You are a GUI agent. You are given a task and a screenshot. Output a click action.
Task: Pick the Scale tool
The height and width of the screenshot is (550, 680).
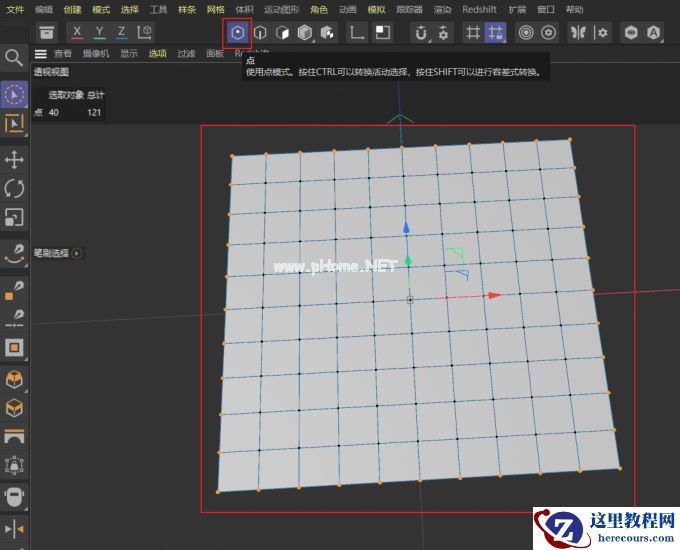tap(14, 217)
